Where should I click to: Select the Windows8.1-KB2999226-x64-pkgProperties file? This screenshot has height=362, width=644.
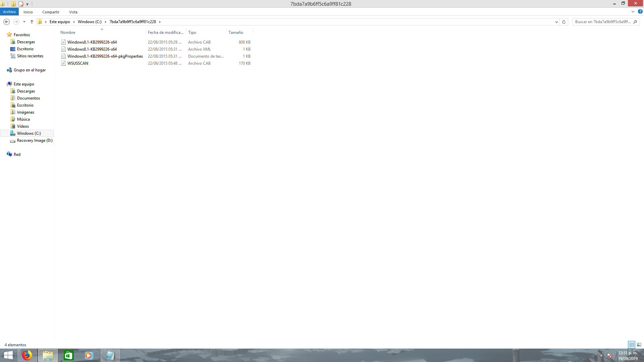coord(105,56)
